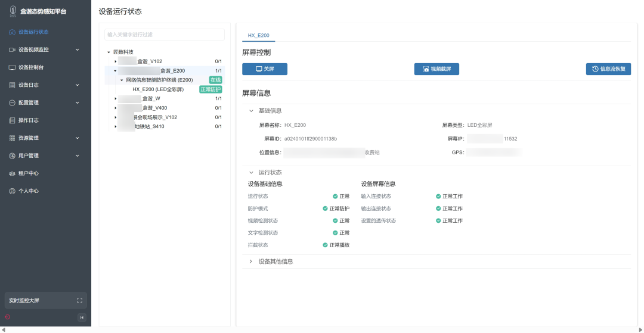Open the 实时监控大屏 button
Image resolution: width=644 pixels, height=333 pixels.
click(x=45, y=300)
